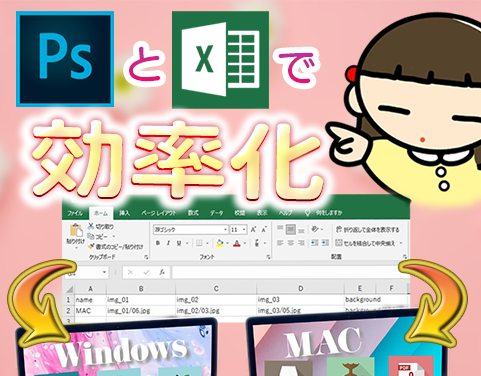The height and width of the screenshot is (376, 481).
Task: Switch to the ページレイアウト tab
Action: pos(158,213)
